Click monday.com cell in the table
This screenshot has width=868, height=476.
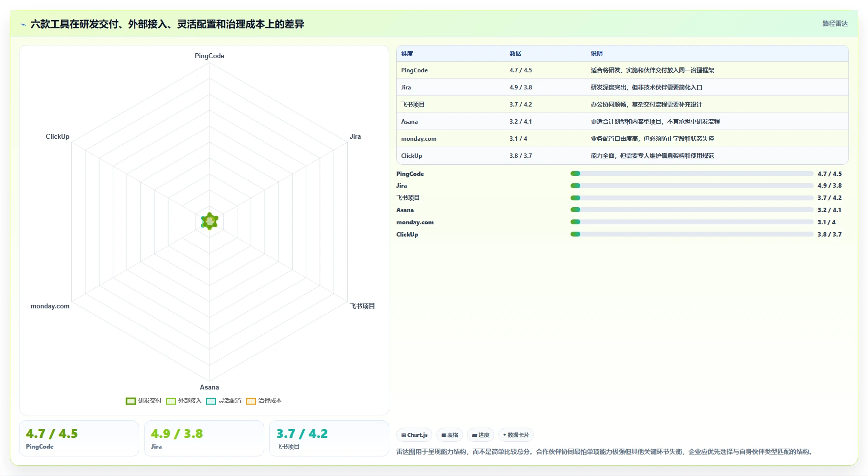click(x=419, y=139)
